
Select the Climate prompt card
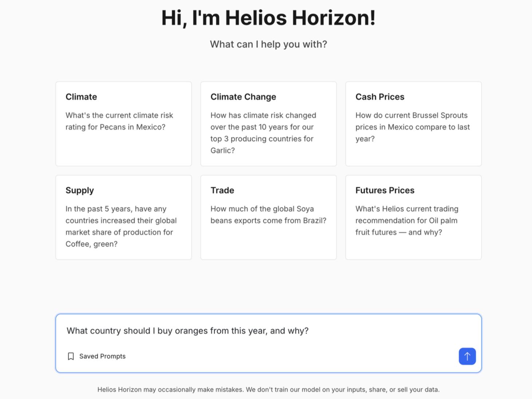point(123,124)
